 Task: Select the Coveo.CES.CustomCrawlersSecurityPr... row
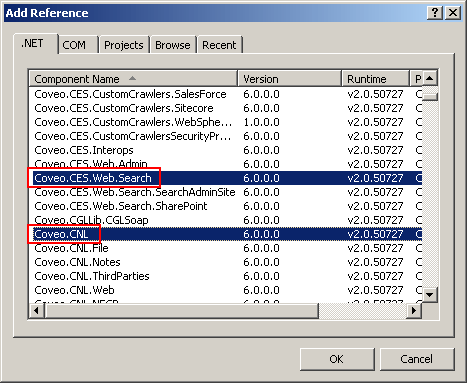pos(226,136)
